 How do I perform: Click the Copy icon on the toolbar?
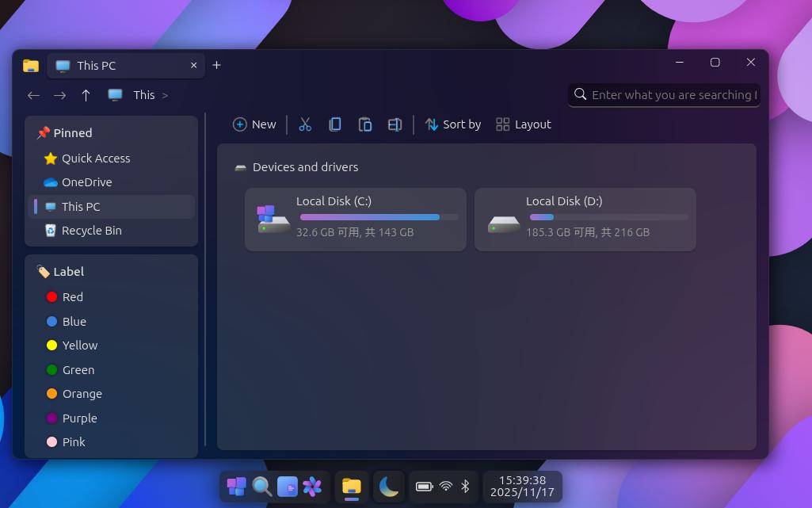coord(335,124)
